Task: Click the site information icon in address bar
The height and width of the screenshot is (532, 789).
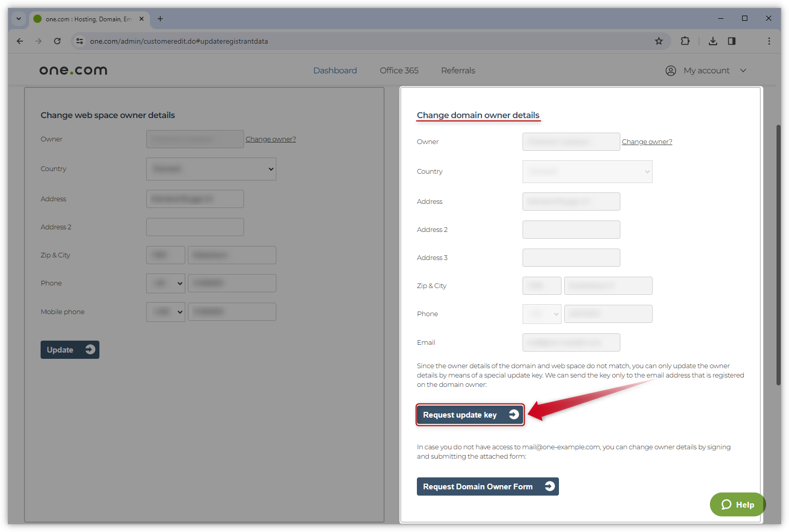Action: point(80,41)
